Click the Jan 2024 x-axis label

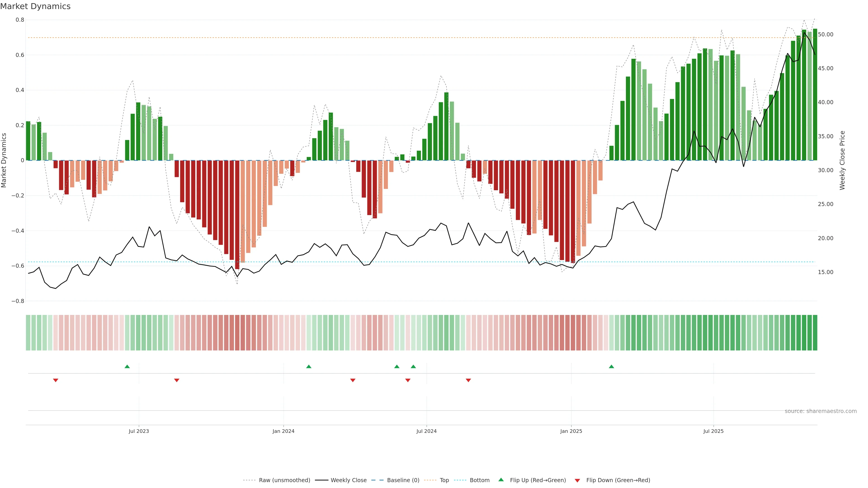coord(283,431)
